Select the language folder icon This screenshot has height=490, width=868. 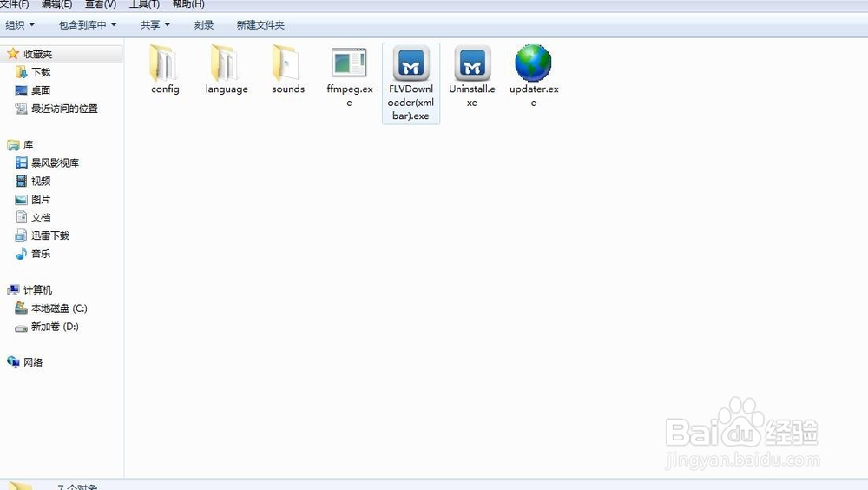pyautogui.click(x=226, y=63)
